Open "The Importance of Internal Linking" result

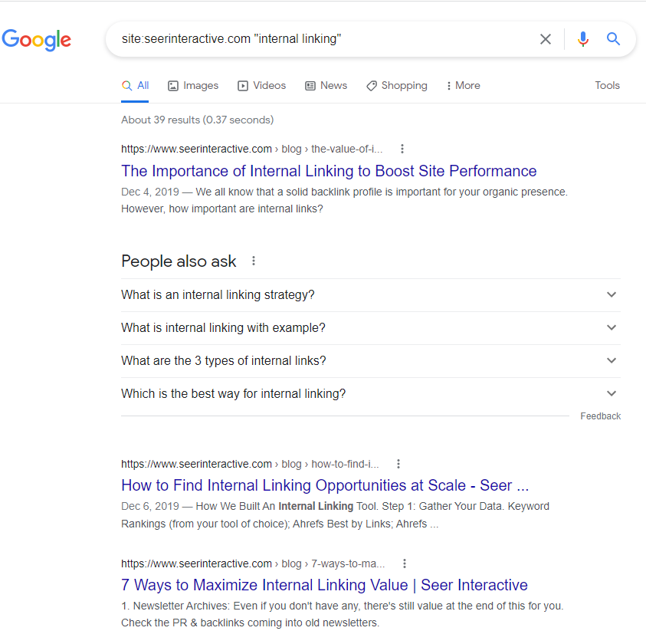pyautogui.click(x=329, y=171)
